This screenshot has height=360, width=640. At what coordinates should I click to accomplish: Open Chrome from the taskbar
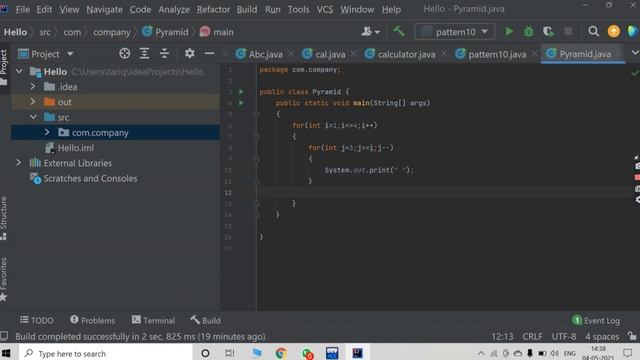(x=281, y=353)
